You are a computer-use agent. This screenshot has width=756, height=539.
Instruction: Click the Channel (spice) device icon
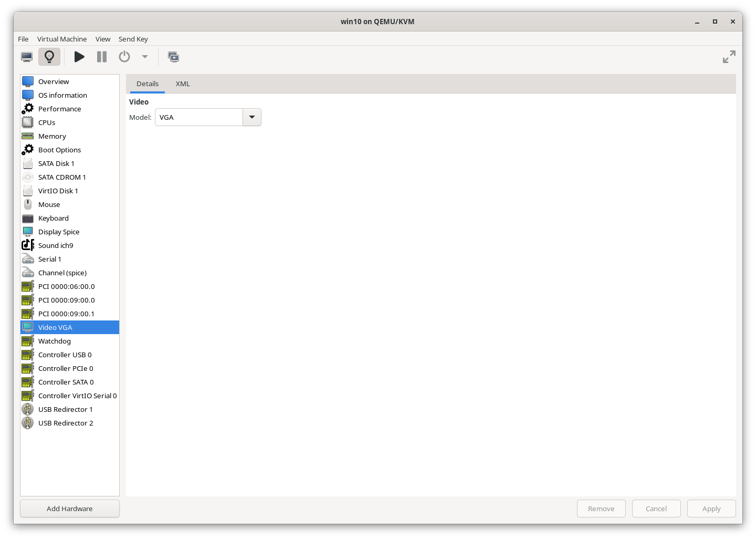(x=28, y=273)
